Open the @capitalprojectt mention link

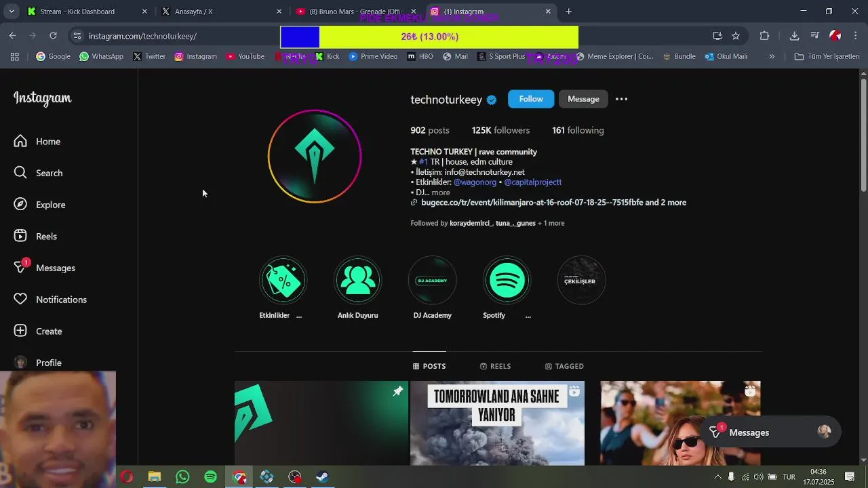pos(532,182)
